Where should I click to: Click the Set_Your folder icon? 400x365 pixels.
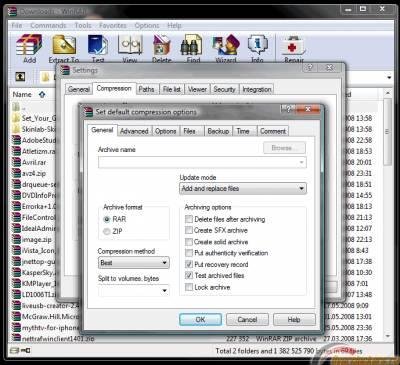(x=16, y=118)
